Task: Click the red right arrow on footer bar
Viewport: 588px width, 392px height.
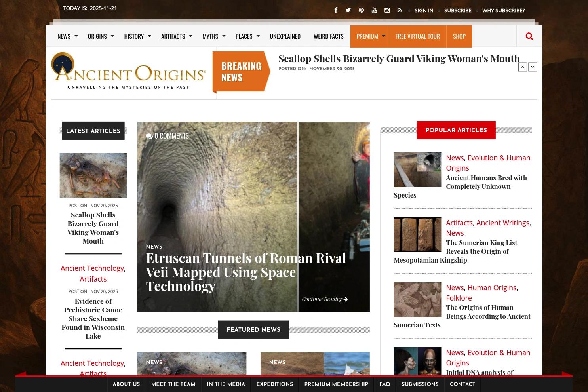Action: (x=567, y=374)
